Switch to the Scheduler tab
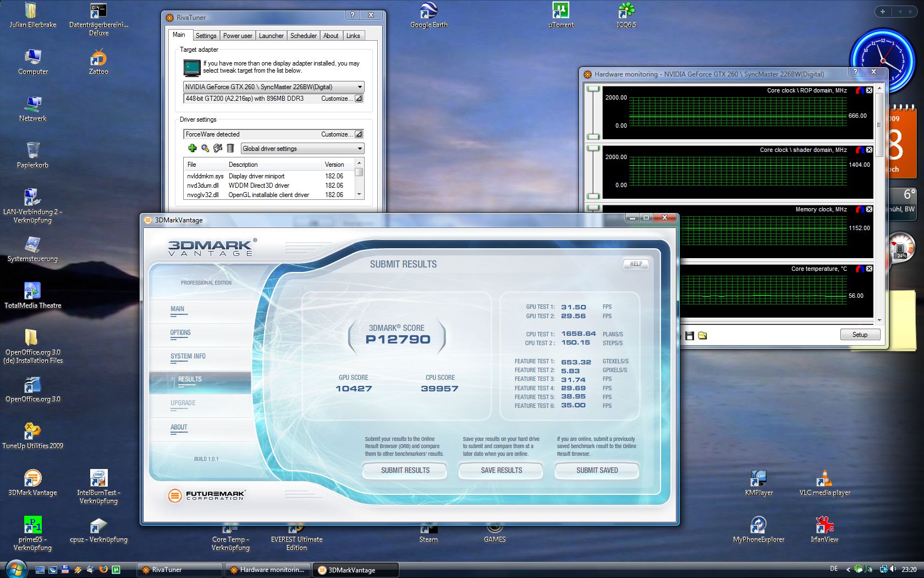 [x=304, y=36]
